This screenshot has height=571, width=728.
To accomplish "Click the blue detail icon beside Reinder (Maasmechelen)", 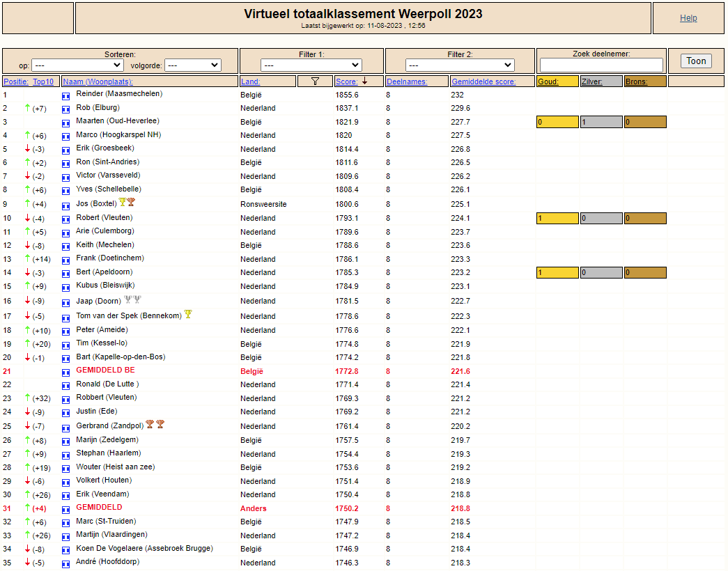I will tap(66, 95).
